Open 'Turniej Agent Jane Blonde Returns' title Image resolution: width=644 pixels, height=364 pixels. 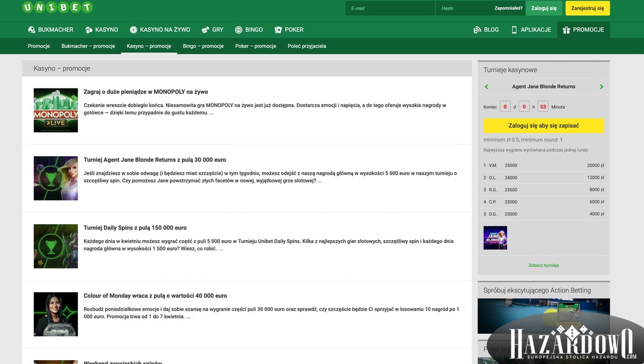155,160
